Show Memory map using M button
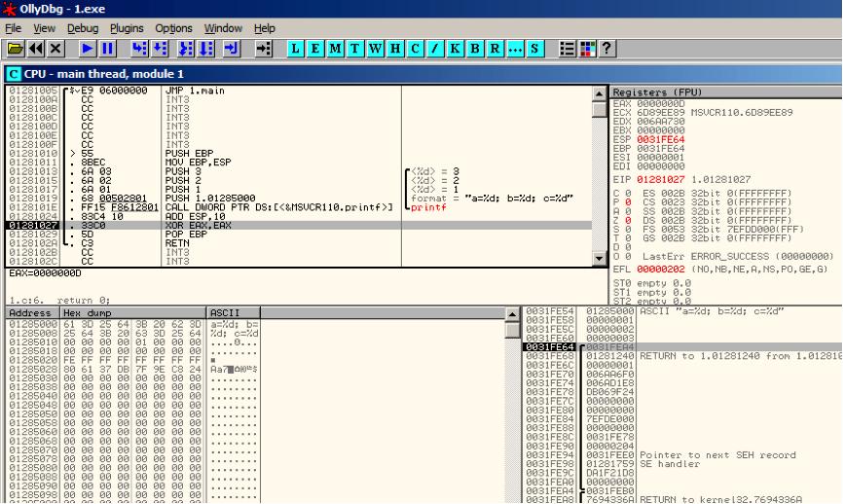 [335, 49]
